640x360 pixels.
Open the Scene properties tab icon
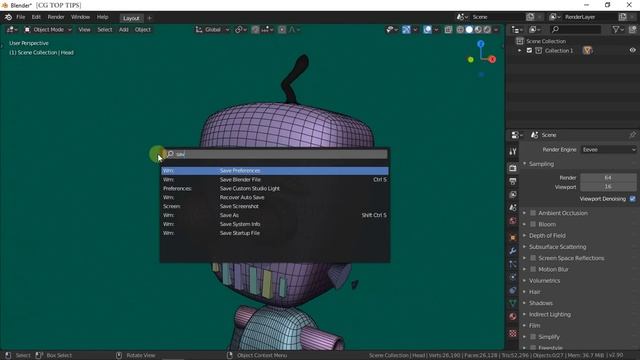(513, 208)
